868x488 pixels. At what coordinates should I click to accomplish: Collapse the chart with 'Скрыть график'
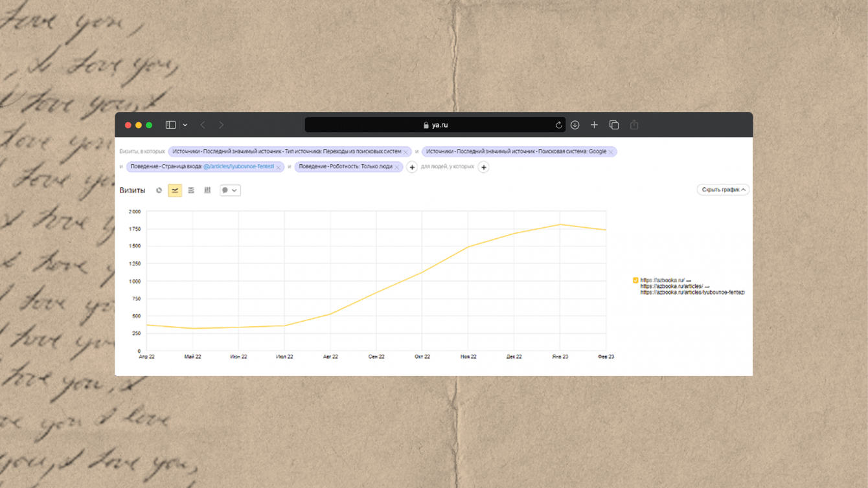click(723, 190)
